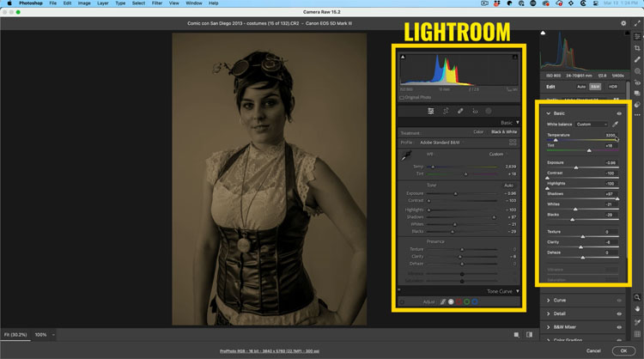
Task: Click the Temperature slider handle in Camera Raw
Action: [556, 140]
